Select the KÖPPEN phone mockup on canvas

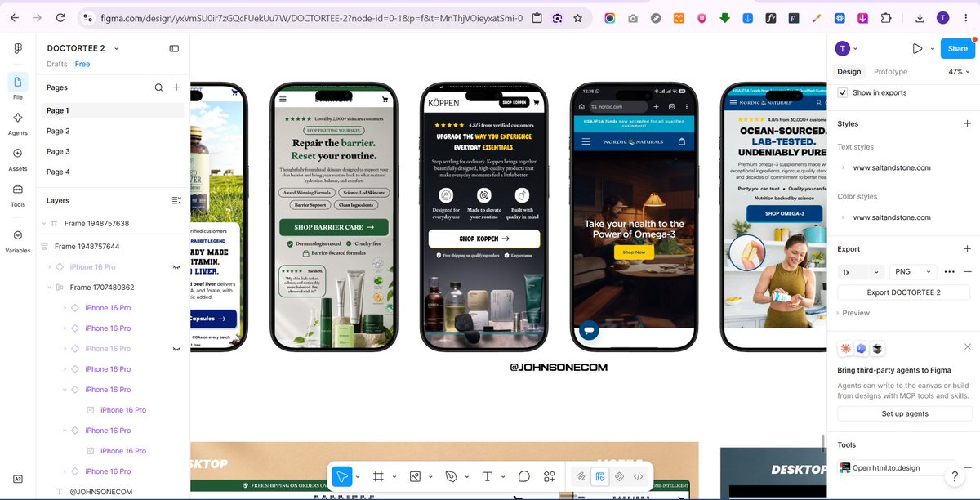(x=483, y=217)
